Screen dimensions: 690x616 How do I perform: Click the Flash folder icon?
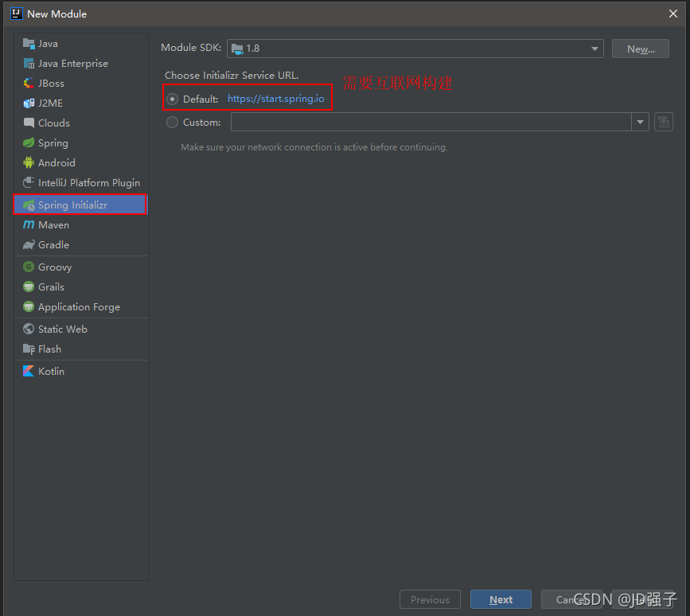(29, 349)
